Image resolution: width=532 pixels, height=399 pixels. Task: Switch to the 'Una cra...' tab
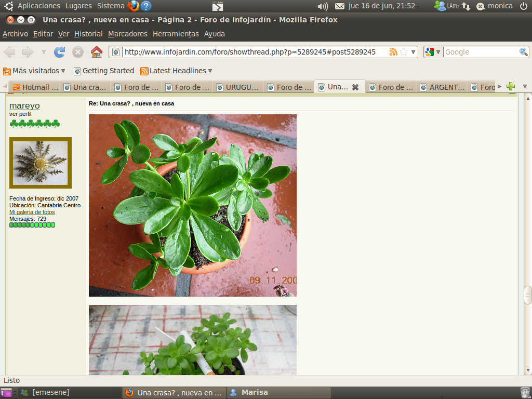click(86, 87)
